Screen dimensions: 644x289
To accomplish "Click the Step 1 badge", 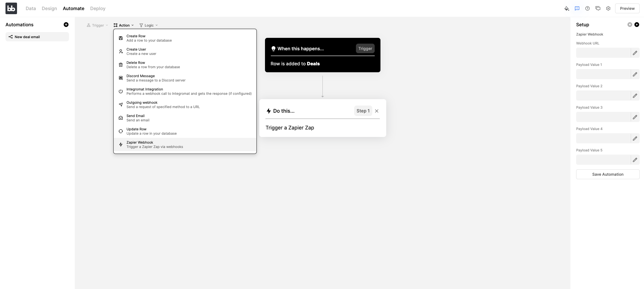I will (x=363, y=111).
